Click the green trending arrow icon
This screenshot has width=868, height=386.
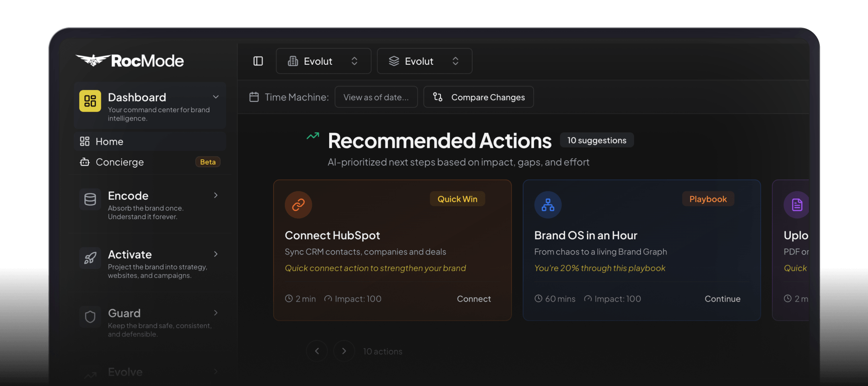click(x=313, y=136)
